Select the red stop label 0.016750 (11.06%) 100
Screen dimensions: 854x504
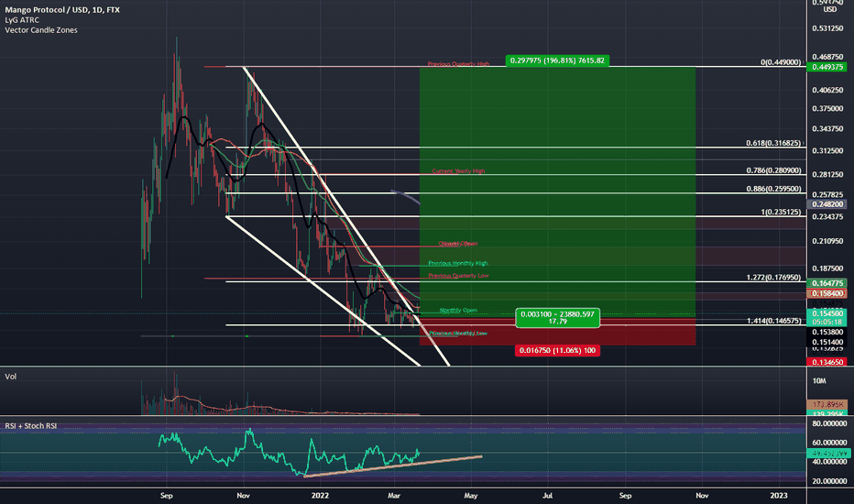coord(557,350)
